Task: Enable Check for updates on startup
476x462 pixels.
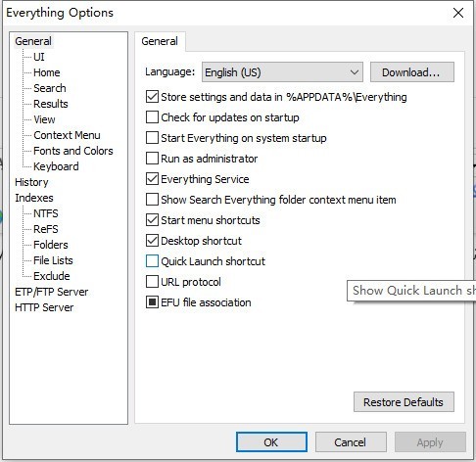Action: 152,117
